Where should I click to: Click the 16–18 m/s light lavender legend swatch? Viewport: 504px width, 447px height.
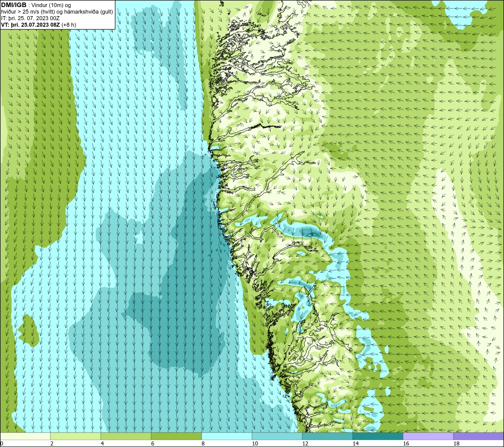click(428, 436)
